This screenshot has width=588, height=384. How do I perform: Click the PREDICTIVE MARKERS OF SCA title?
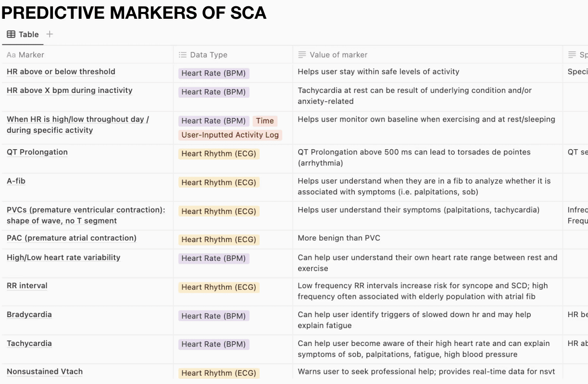point(134,13)
